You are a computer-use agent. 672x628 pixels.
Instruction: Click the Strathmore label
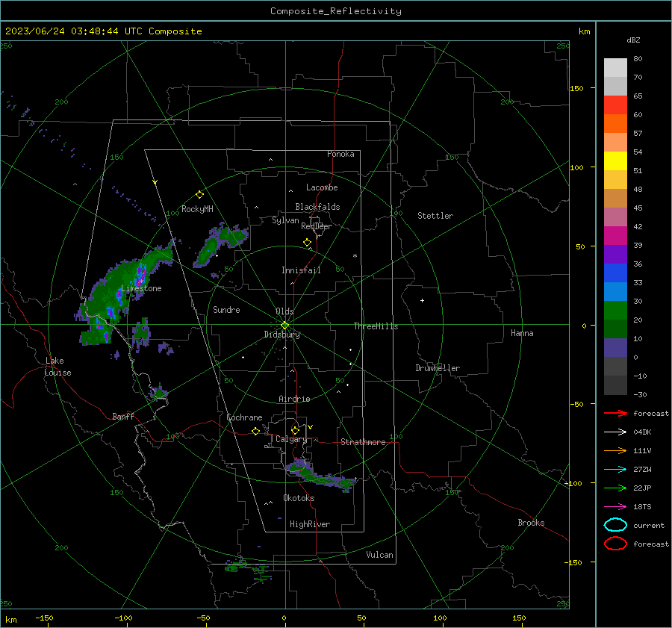pos(363,442)
